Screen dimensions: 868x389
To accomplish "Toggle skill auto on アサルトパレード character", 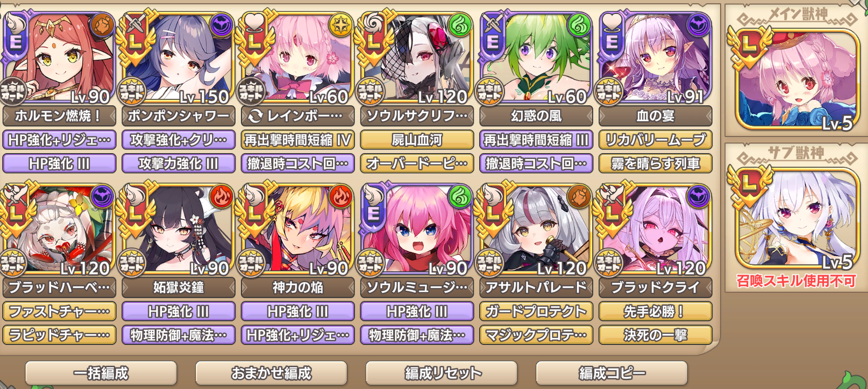I will pyautogui.click(x=489, y=263).
